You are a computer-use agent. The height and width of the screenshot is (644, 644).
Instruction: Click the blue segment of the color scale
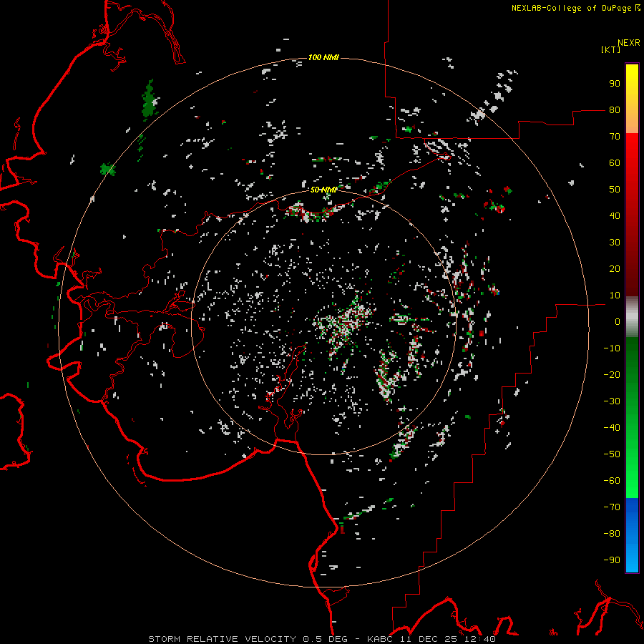click(632, 535)
